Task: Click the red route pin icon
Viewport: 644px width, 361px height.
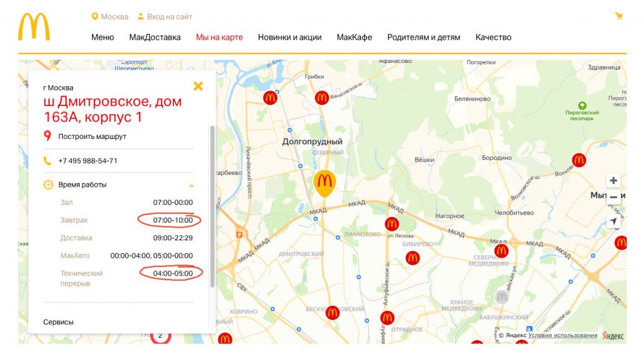Action: (48, 136)
